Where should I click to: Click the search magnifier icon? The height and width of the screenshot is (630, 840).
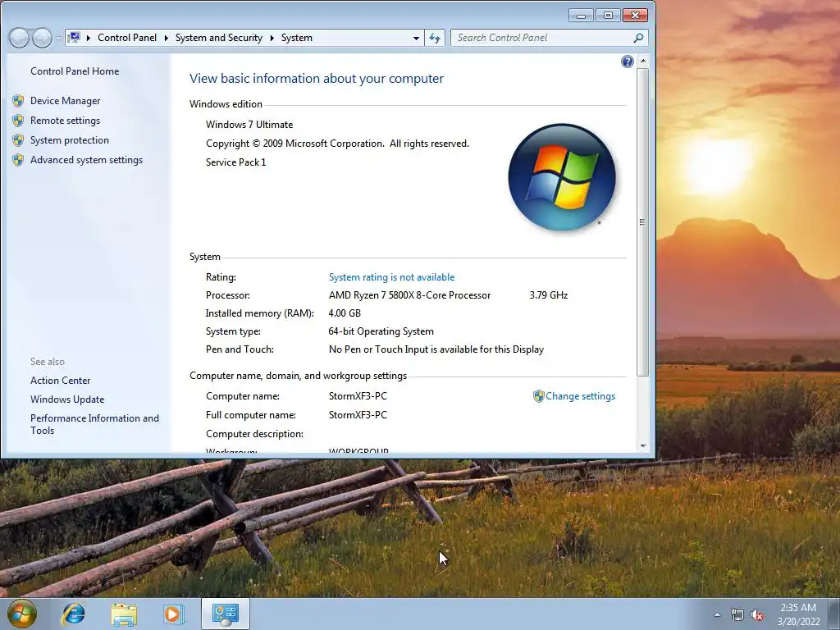[x=638, y=38]
